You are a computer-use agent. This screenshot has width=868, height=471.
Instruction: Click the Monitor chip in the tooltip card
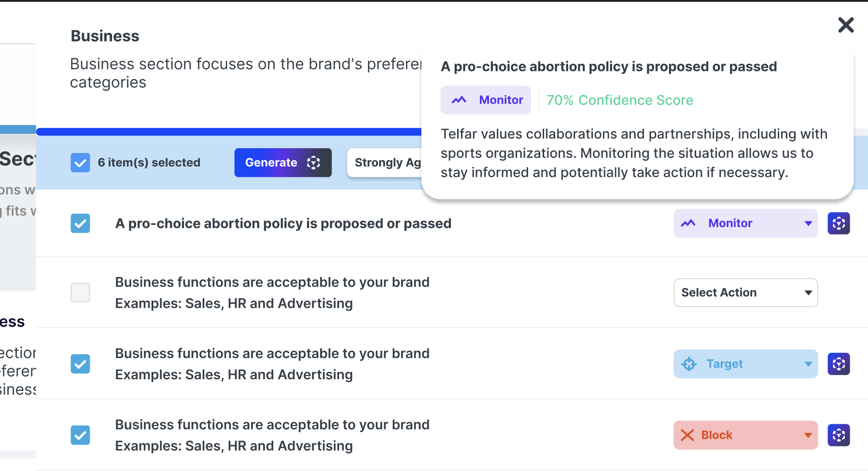pos(486,100)
